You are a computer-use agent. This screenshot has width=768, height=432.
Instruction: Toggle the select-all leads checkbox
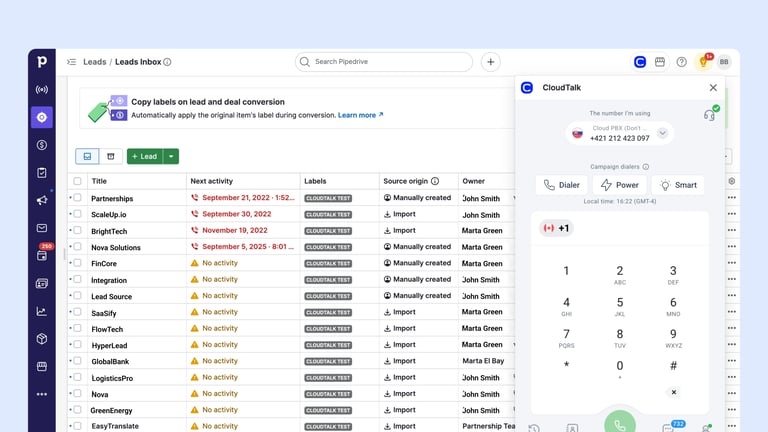(77, 181)
